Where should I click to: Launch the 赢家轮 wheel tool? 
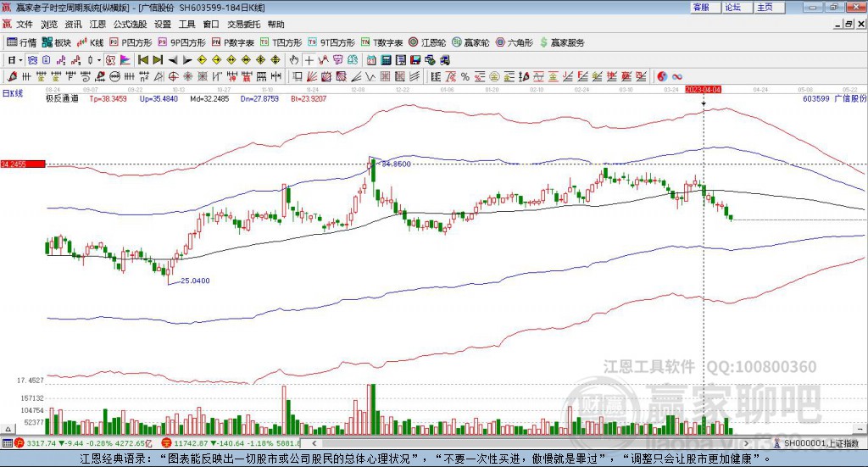pos(470,42)
